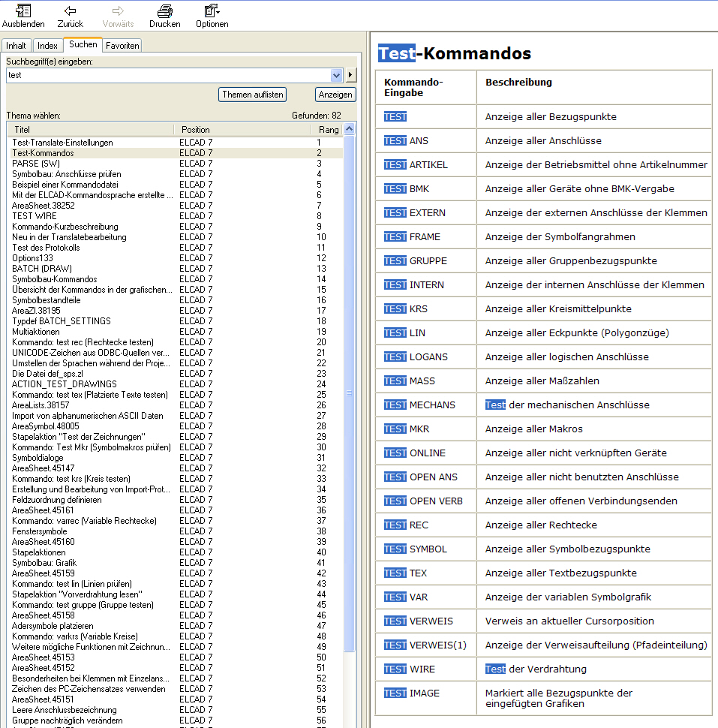The width and height of the screenshot is (718, 728).
Task: Click TEST SYMBOL command in the table
Action: click(416, 549)
